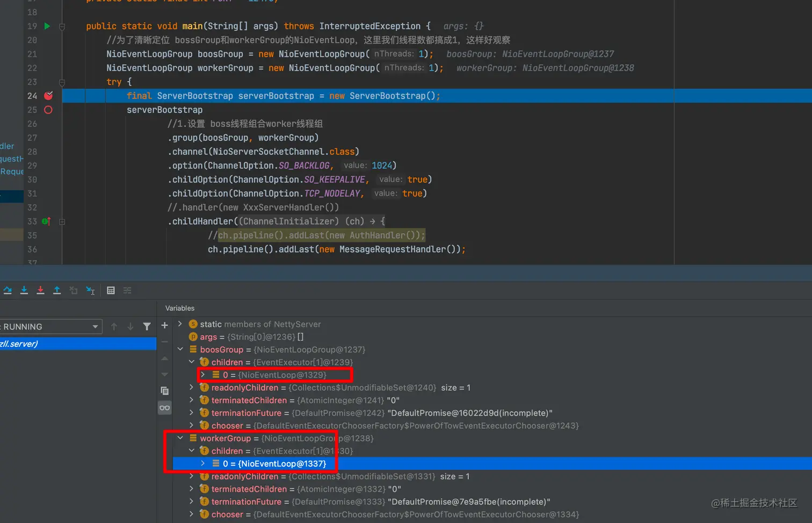Viewport: 812px width, 523px height.
Task: Click the Variables panel tab
Action: pyautogui.click(x=180, y=308)
